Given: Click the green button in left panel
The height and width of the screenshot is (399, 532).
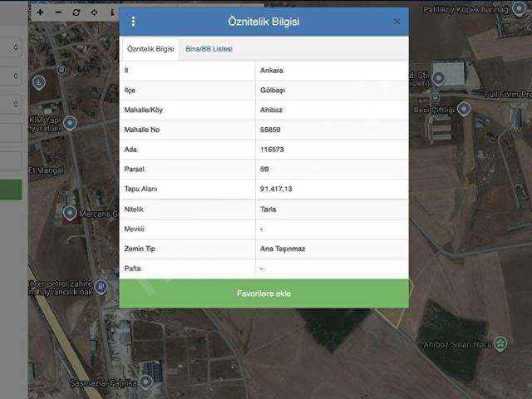Looking at the screenshot, I should click(11, 190).
